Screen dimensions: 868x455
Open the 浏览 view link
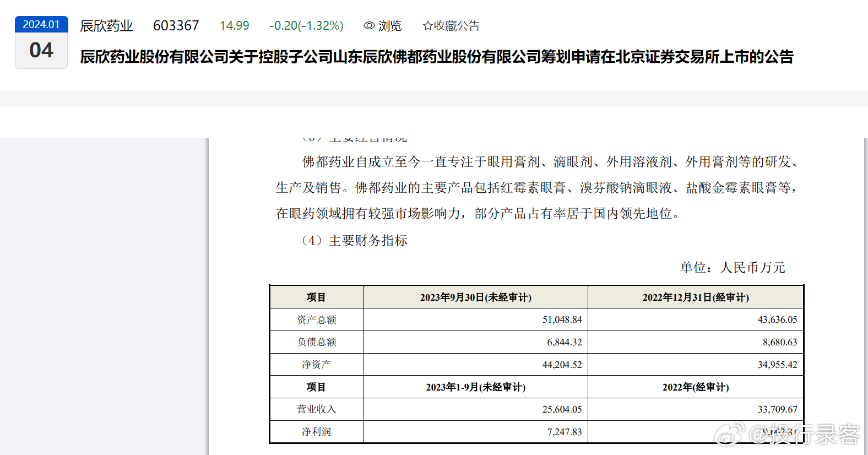pyautogui.click(x=390, y=26)
